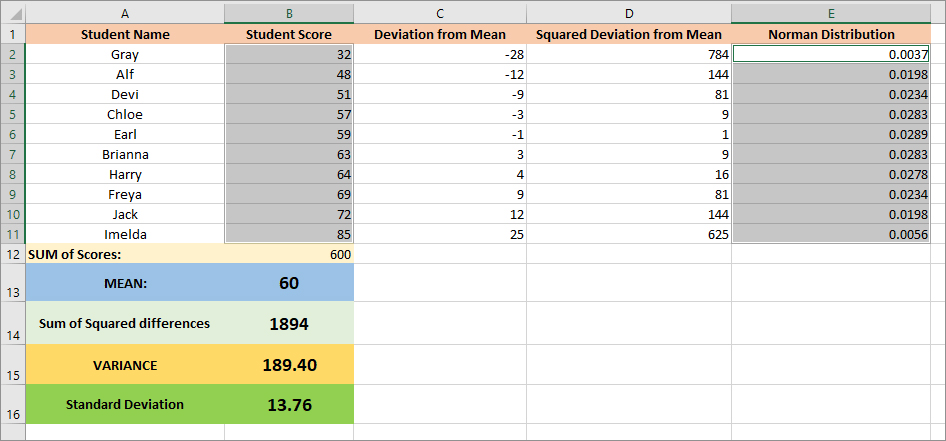Select row 1 header
946x441 pixels.
(x=12, y=34)
